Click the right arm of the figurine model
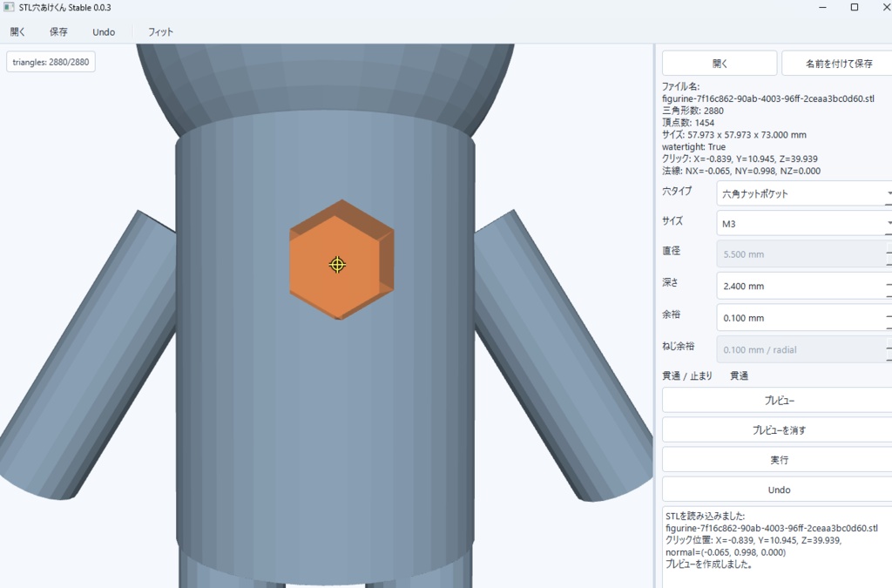The image size is (892, 588). (x=560, y=358)
